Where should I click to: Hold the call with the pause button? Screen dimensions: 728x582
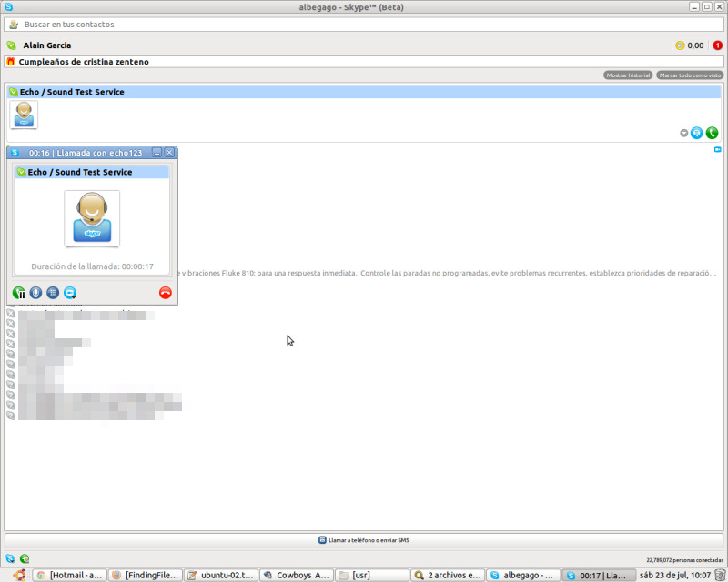(19, 293)
